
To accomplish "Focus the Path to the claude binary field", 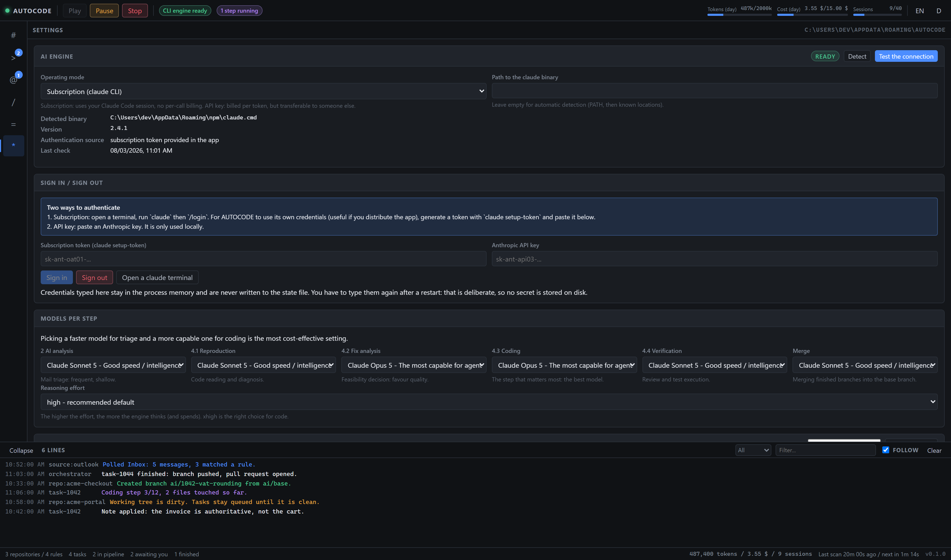I will (x=714, y=91).
